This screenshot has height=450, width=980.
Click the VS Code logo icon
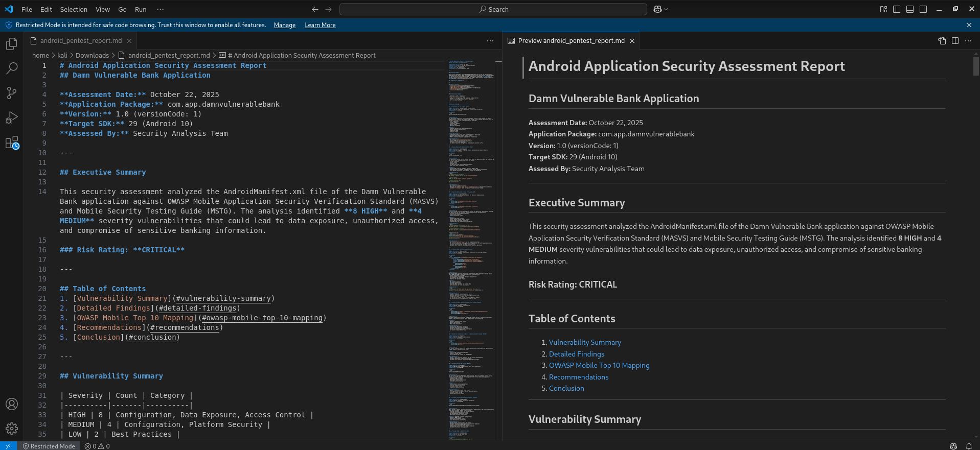point(9,9)
